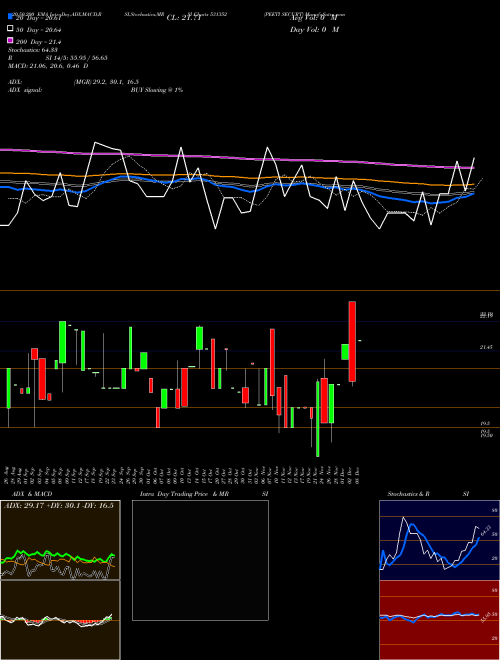This screenshot has width=500, height=660.
Task: Open the MACD histogram chart panel
Action: pyautogui.click(x=60, y=620)
